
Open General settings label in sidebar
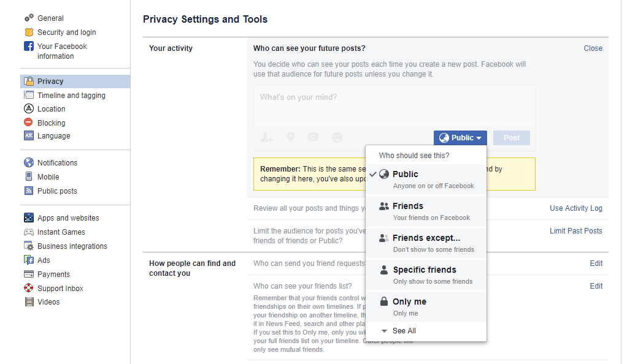[x=50, y=18]
